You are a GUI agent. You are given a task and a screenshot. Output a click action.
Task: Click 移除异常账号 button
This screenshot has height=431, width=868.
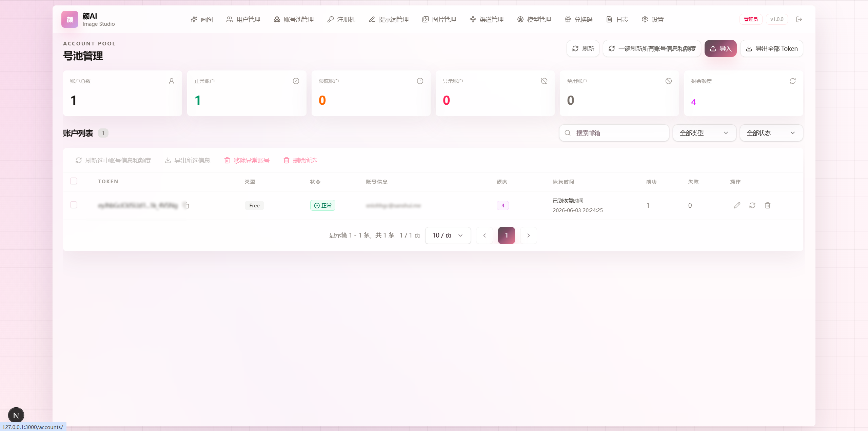tap(247, 160)
